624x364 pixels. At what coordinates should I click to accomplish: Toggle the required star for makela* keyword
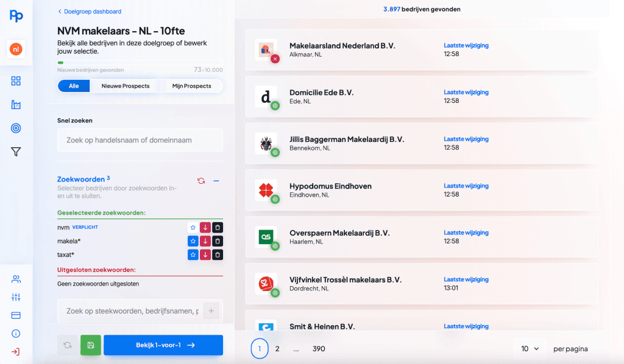pos(193,241)
